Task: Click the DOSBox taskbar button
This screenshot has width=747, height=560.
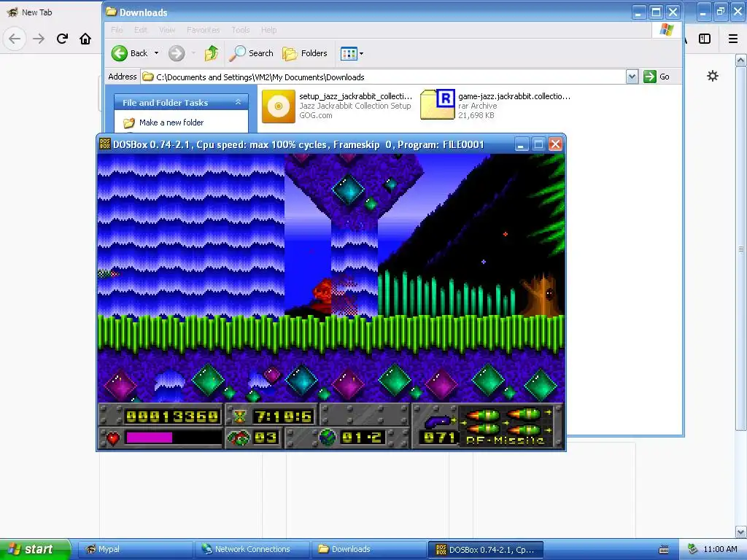Action: pos(485,550)
